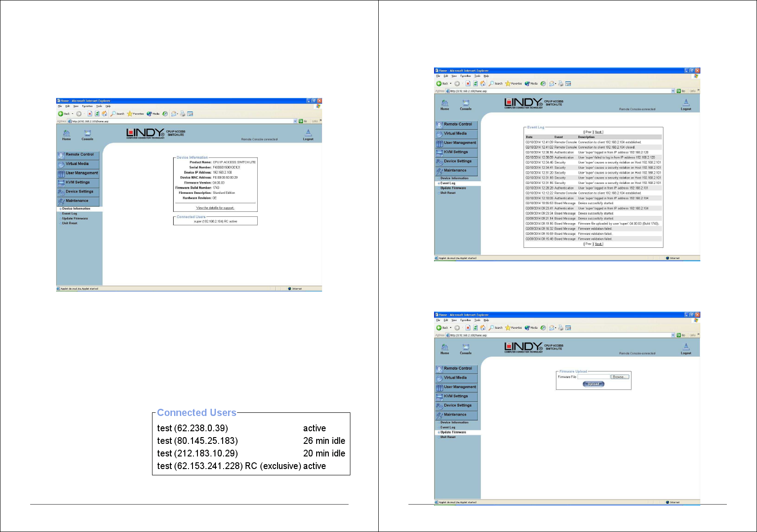Click Home icon in the Event Log window
The height and width of the screenshot is (532, 757).
click(444, 105)
